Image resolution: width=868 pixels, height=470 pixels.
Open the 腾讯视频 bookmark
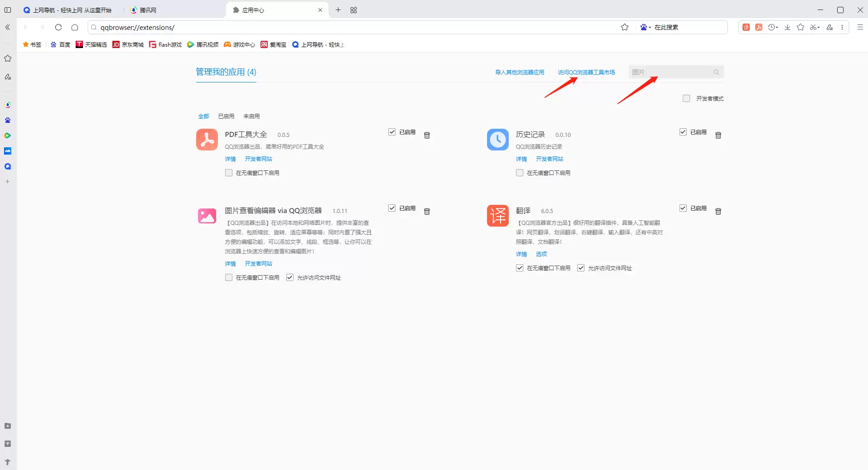tap(203, 44)
